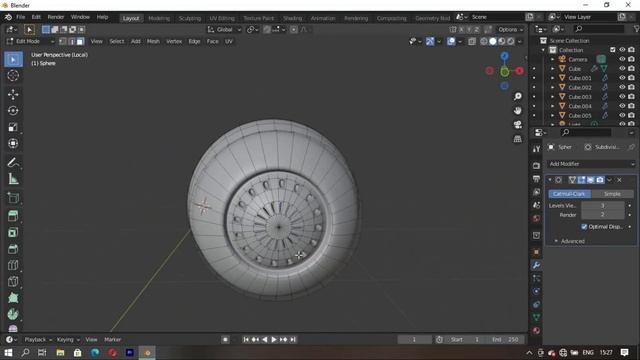The width and height of the screenshot is (640, 360).
Task: Select the Transform tool
Action: [x=13, y=143]
